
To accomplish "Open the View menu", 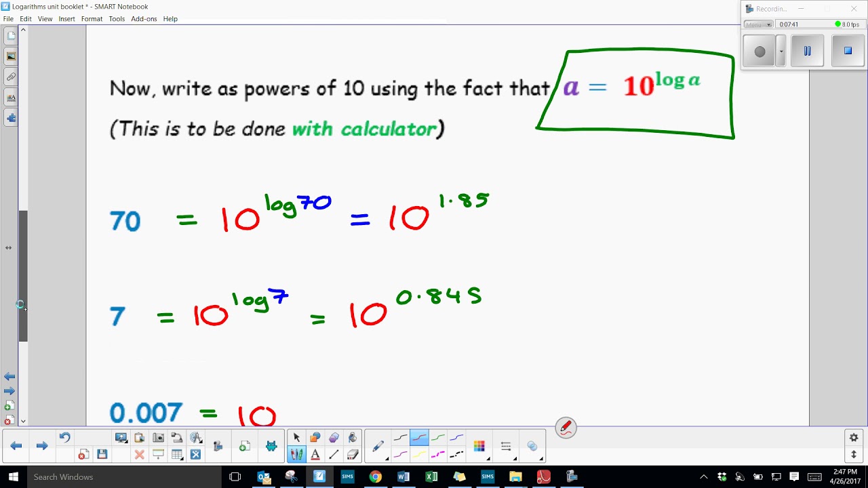I will coord(45,19).
